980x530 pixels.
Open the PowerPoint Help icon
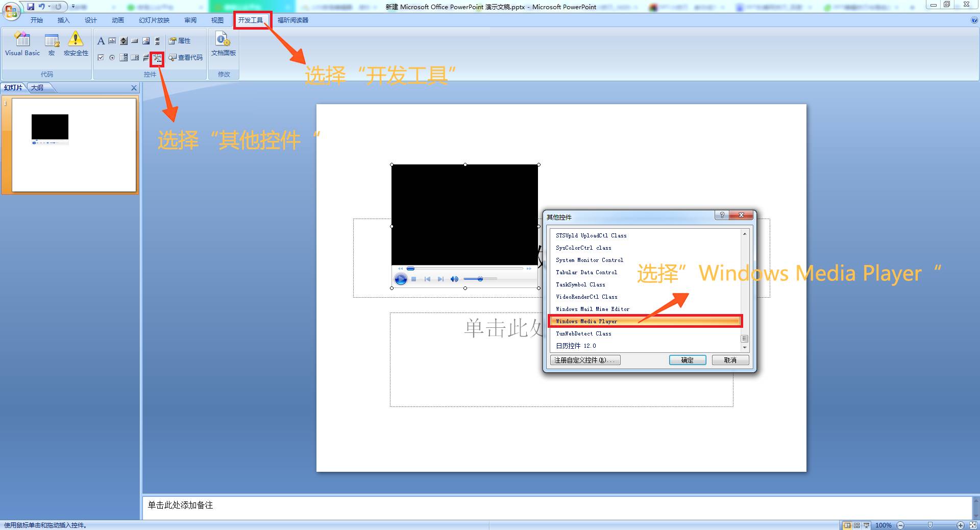pyautogui.click(x=974, y=20)
